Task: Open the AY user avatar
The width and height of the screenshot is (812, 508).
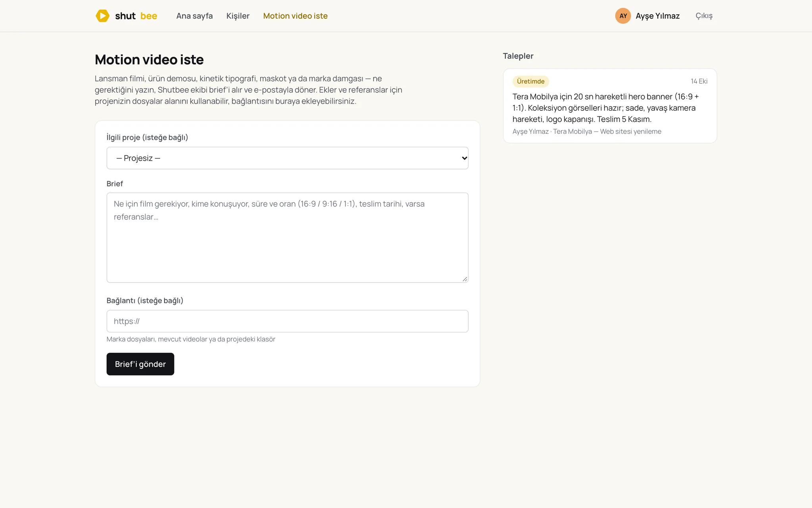Action: tap(623, 16)
